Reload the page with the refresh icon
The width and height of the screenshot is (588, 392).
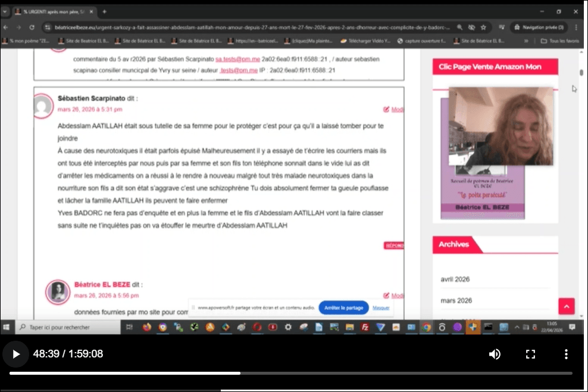(x=32, y=27)
